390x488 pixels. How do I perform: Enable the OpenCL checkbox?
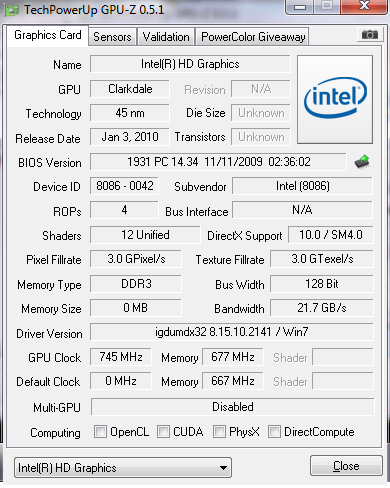click(x=100, y=431)
